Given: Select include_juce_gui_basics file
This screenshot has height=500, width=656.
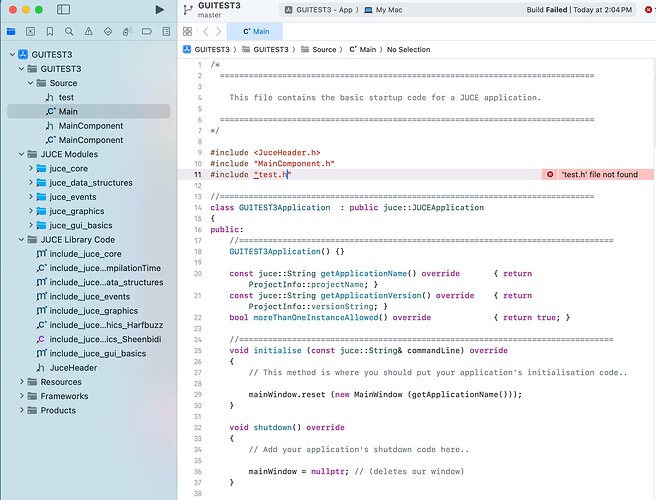Looking at the screenshot, I should (x=89, y=353).
